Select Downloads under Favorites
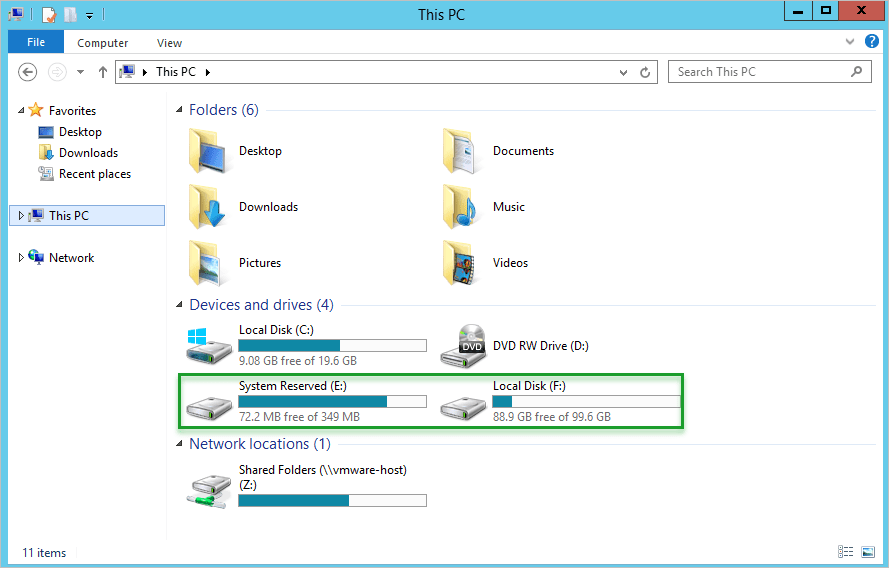Image resolution: width=889 pixels, height=568 pixels. tap(88, 153)
